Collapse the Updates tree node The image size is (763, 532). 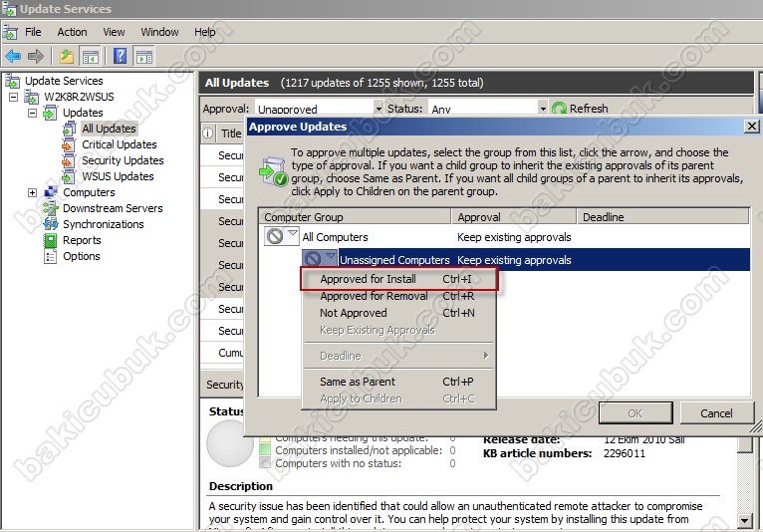point(32,113)
